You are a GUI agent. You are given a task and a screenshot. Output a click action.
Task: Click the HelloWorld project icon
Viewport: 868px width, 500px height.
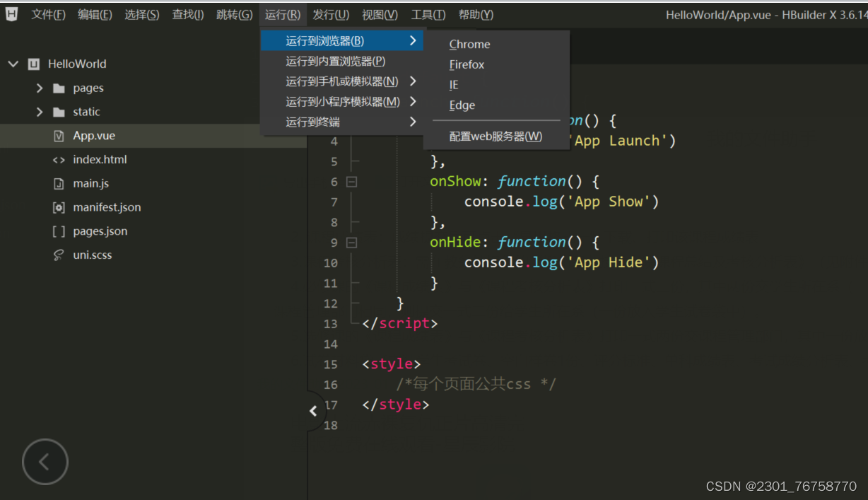click(34, 64)
